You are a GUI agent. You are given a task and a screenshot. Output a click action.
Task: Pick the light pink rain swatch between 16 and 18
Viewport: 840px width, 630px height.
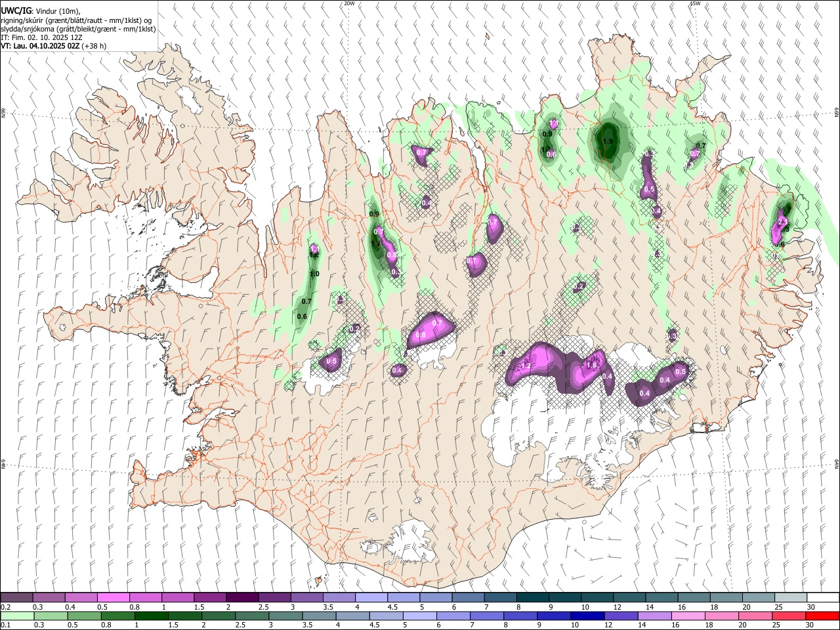point(687,616)
